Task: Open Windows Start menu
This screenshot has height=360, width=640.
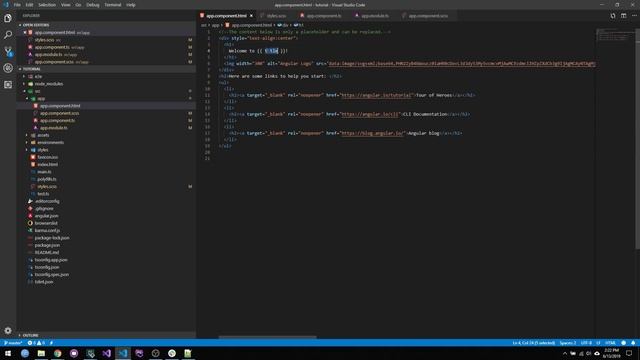Action: click(x=8, y=353)
